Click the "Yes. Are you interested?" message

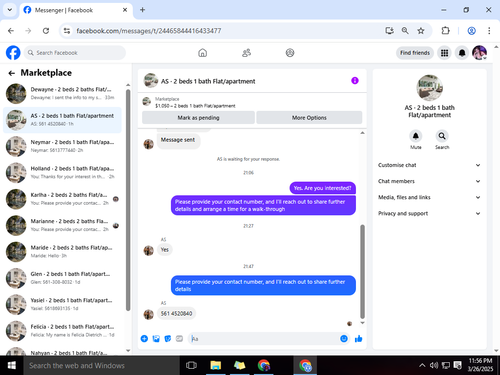pyautogui.click(x=322, y=188)
